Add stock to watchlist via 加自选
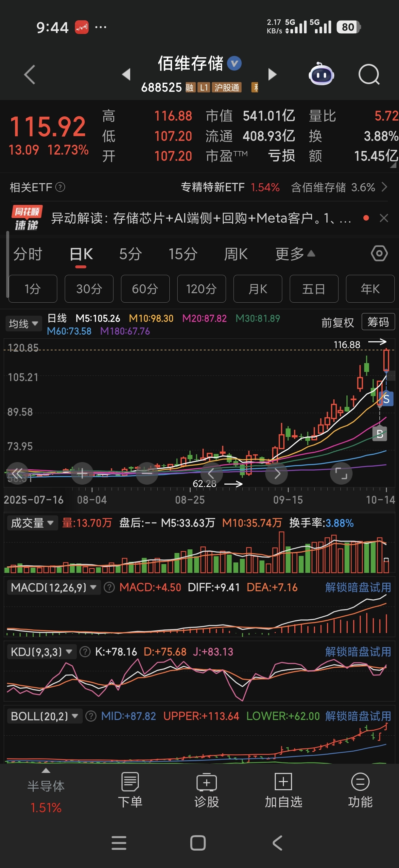This screenshot has width=399, height=868. 283,790
